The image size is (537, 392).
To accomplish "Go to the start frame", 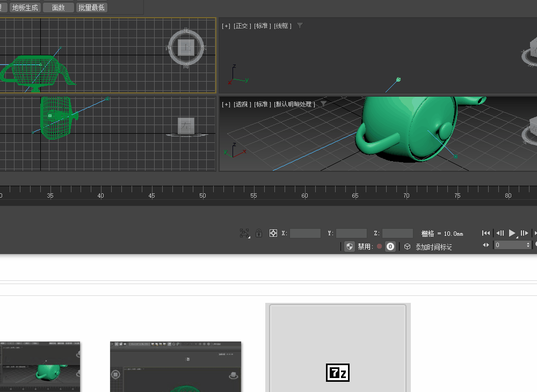I will 485,233.
